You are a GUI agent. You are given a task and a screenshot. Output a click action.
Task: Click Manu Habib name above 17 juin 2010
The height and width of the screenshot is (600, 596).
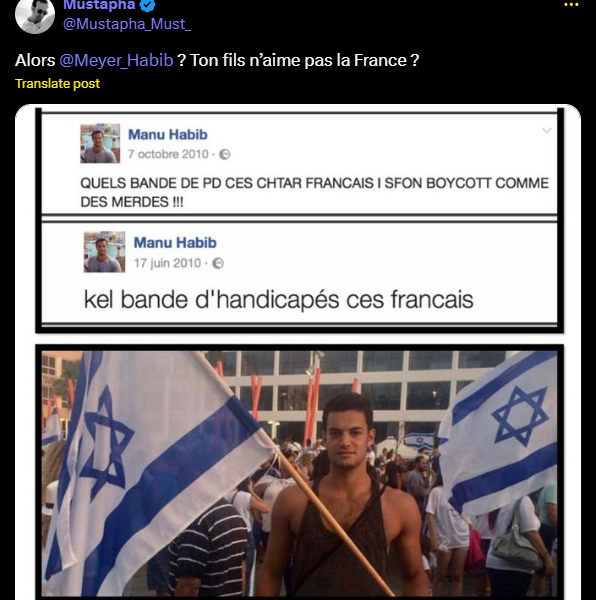click(x=175, y=243)
